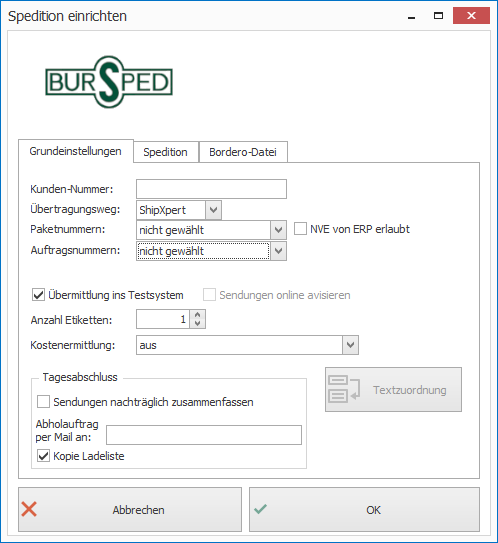Click the red X Abbrechen icon

point(29,509)
